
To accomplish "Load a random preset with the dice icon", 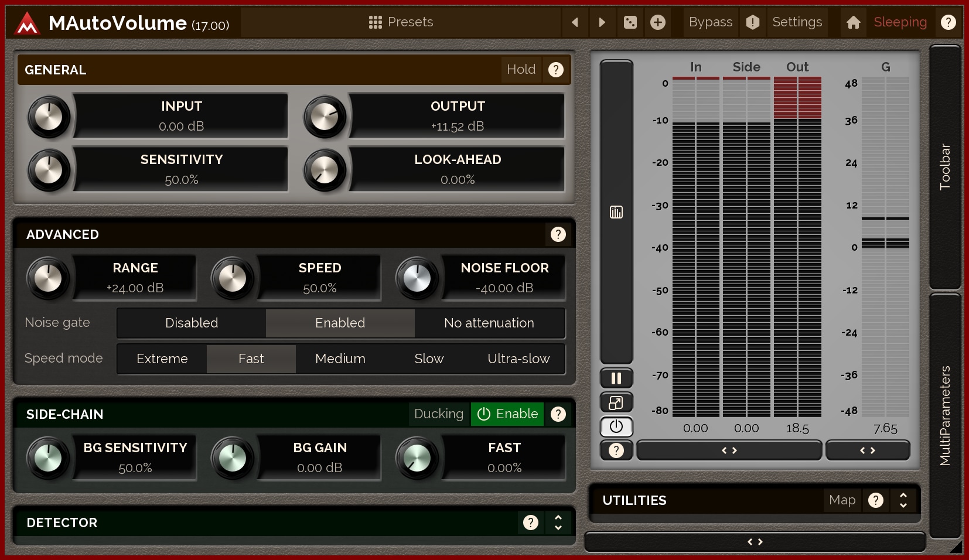I will tap(630, 22).
